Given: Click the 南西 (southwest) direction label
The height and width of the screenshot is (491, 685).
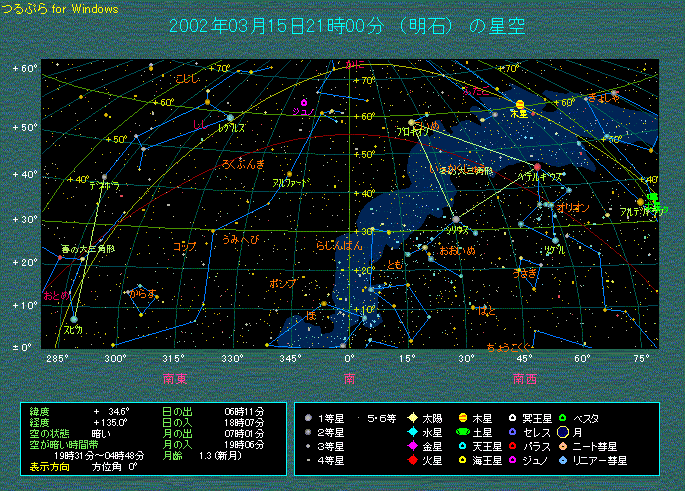Looking at the screenshot, I should [x=525, y=379].
